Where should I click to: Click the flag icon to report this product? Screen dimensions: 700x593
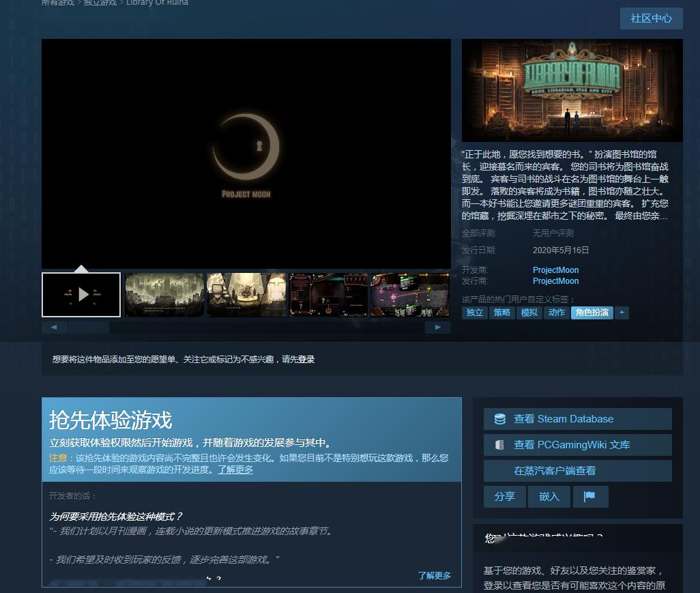[591, 497]
